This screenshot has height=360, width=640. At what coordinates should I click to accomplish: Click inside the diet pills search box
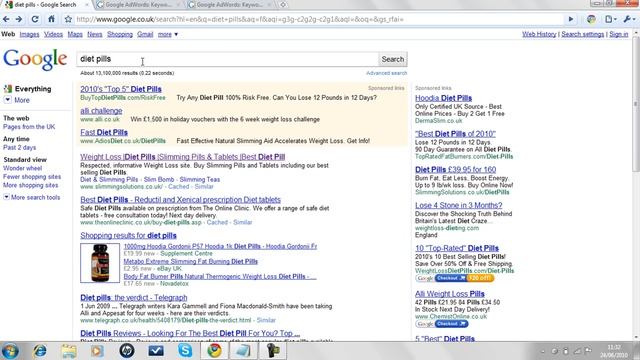[228, 59]
